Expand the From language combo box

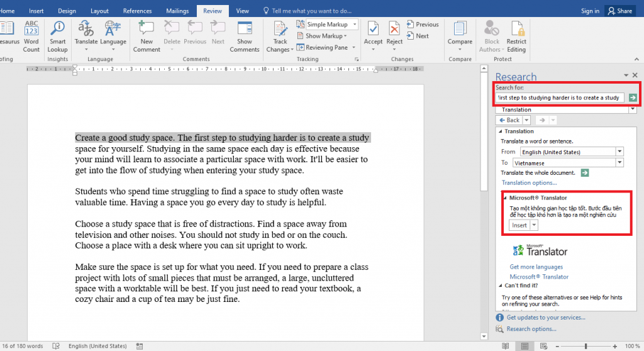619,152
